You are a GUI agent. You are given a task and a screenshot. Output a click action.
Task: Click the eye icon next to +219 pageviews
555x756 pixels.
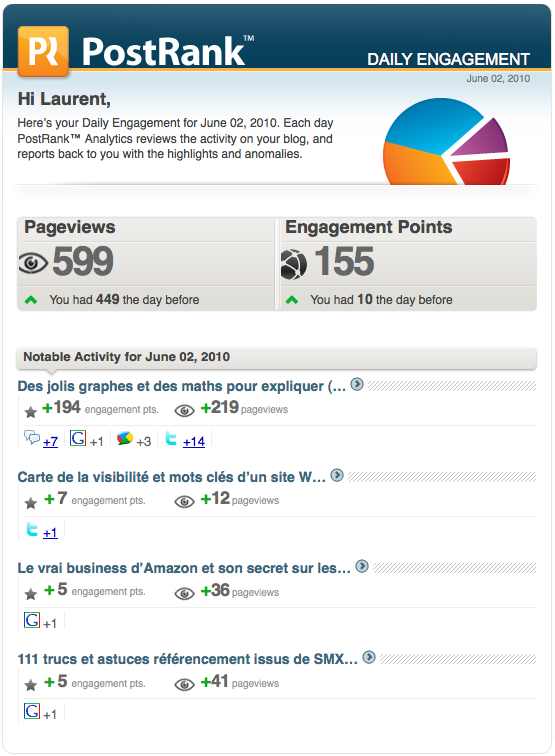184,411
